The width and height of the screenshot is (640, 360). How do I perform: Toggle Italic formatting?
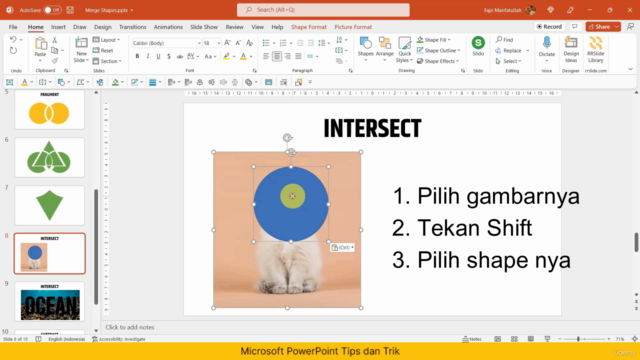tap(148, 56)
